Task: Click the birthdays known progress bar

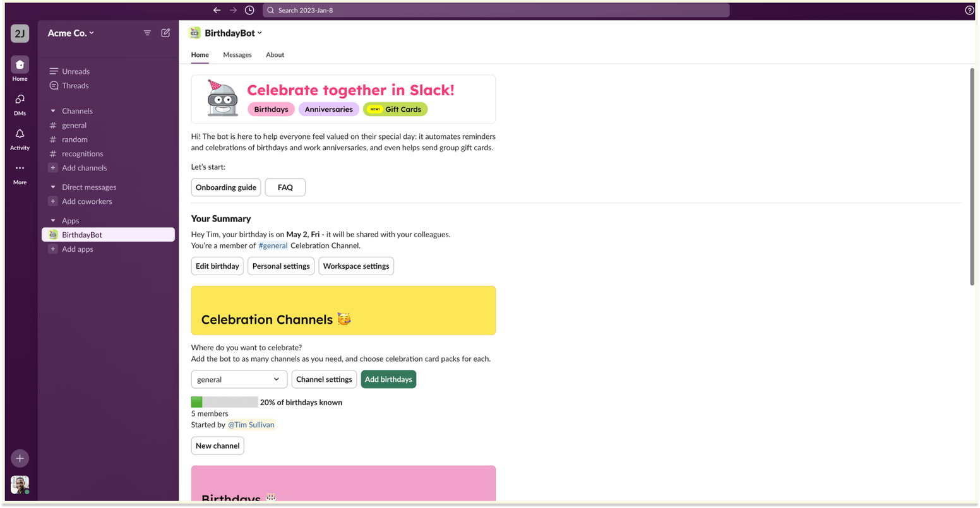Action: tap(224, 402)
